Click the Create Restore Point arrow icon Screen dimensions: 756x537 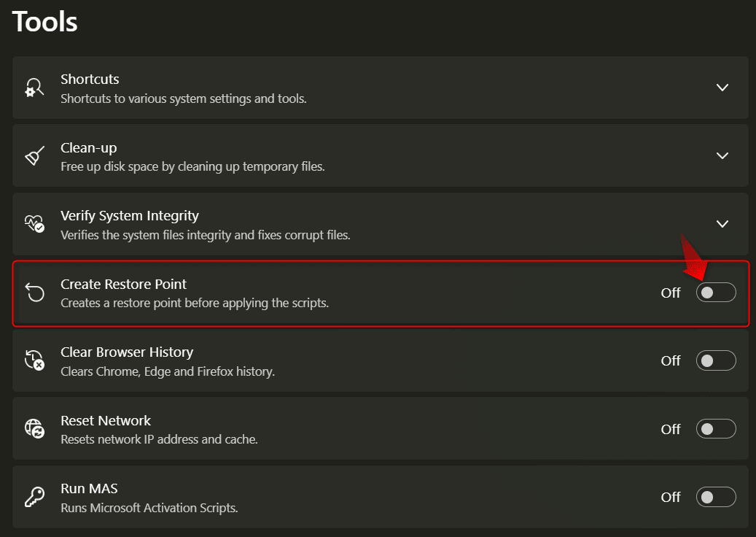coord(34,293)
